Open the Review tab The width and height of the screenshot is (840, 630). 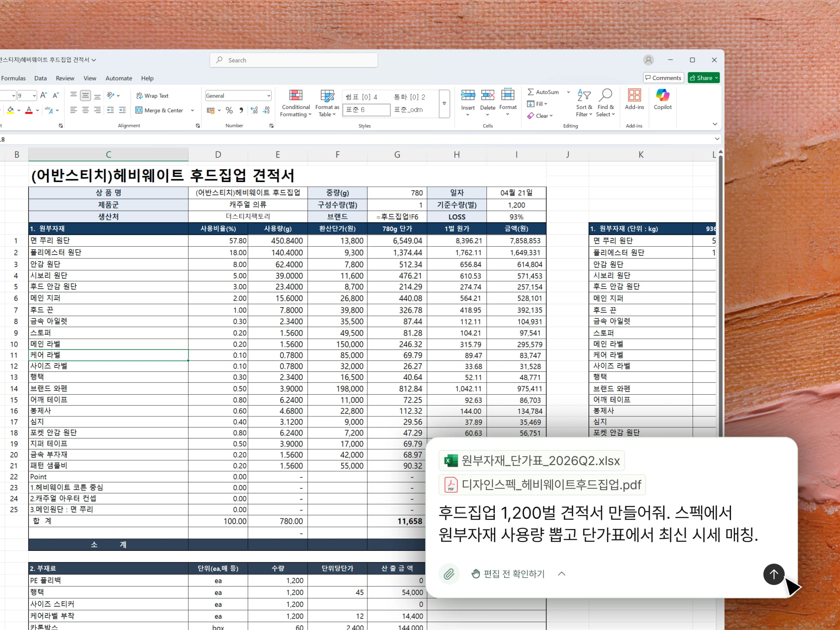[x=65, y=78]
